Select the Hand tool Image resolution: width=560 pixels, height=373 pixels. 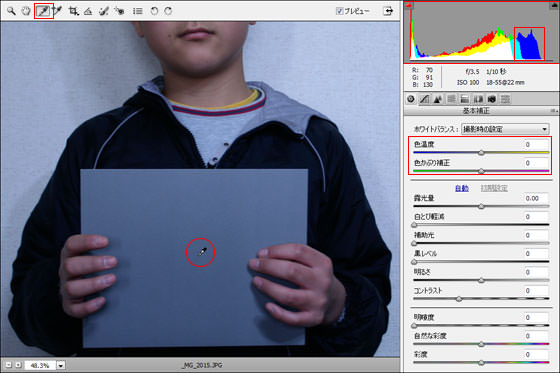pos(26,11)
